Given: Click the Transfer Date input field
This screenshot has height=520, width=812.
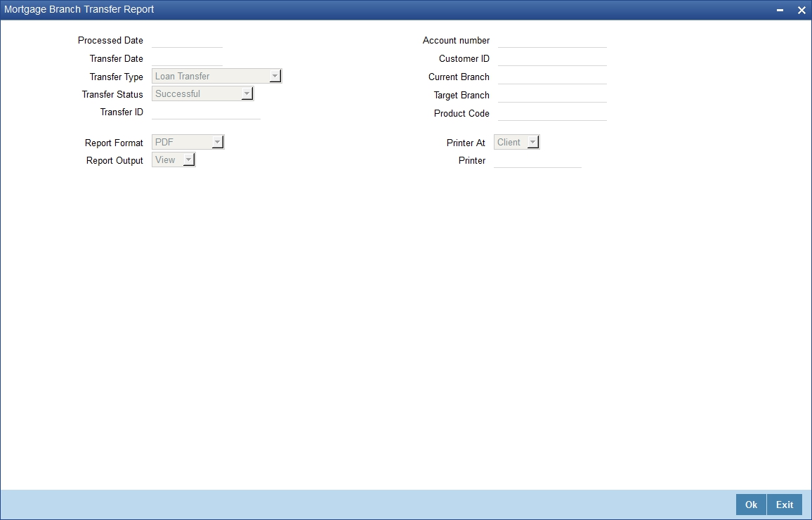Looking at the screenshot, I should click(x=187, y=58).
